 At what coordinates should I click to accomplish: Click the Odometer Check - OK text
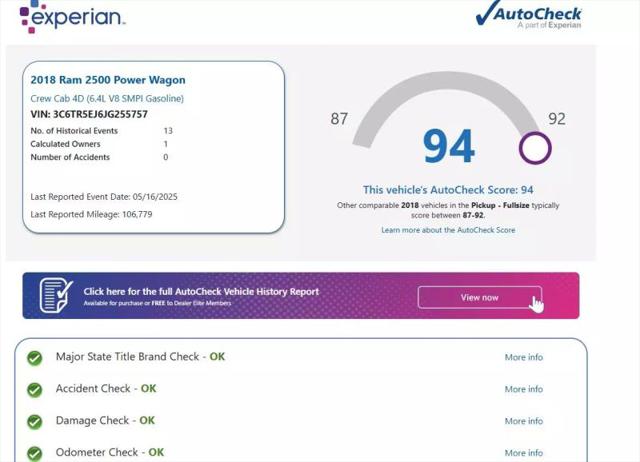click(110, 452)
